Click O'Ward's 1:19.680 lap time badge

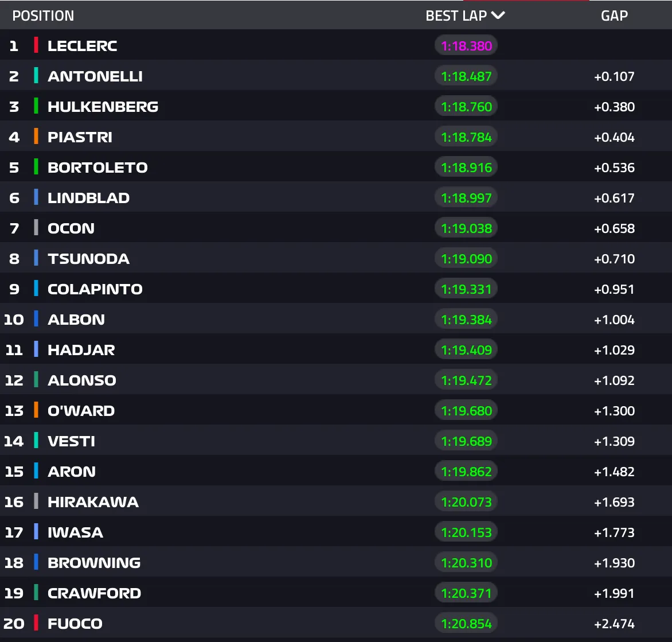[466, 411]
